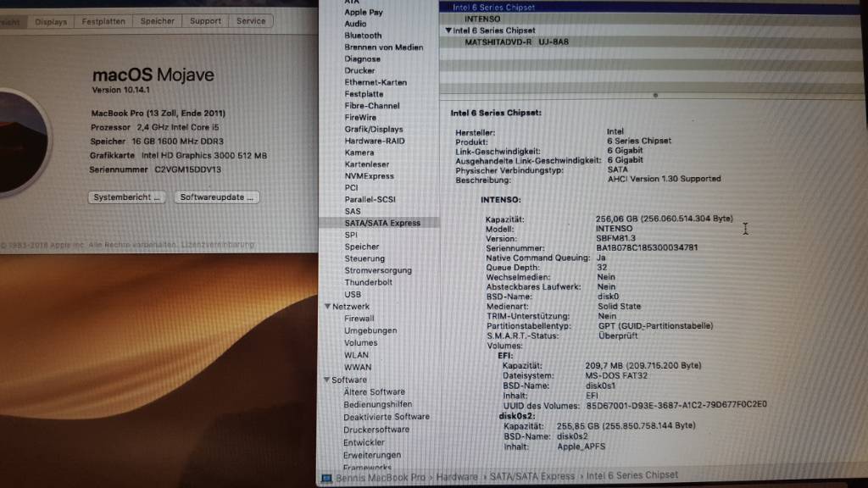Select NVMExpress in the sidebar
The width and height of the screenshot is (868, 488).
pyautogui.click(x=370, y=176)
